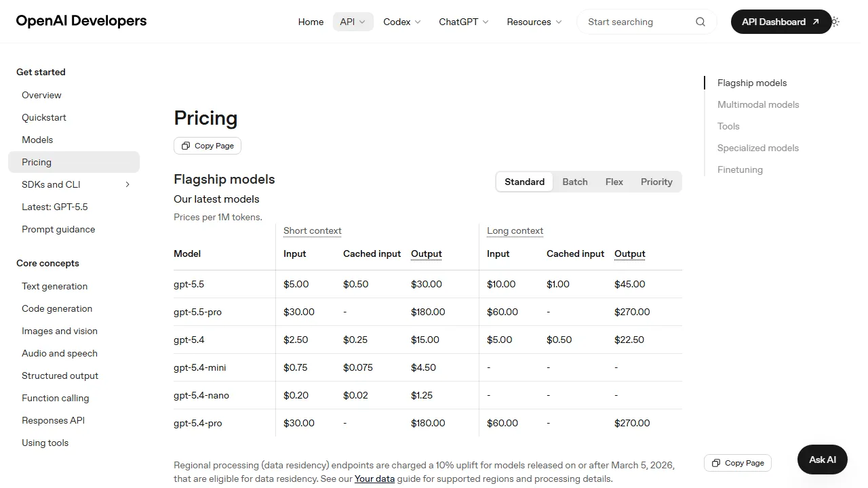This screenshot has height=488, width=868.
Task: Click the Long context column header
Action: tap(515, 230)
